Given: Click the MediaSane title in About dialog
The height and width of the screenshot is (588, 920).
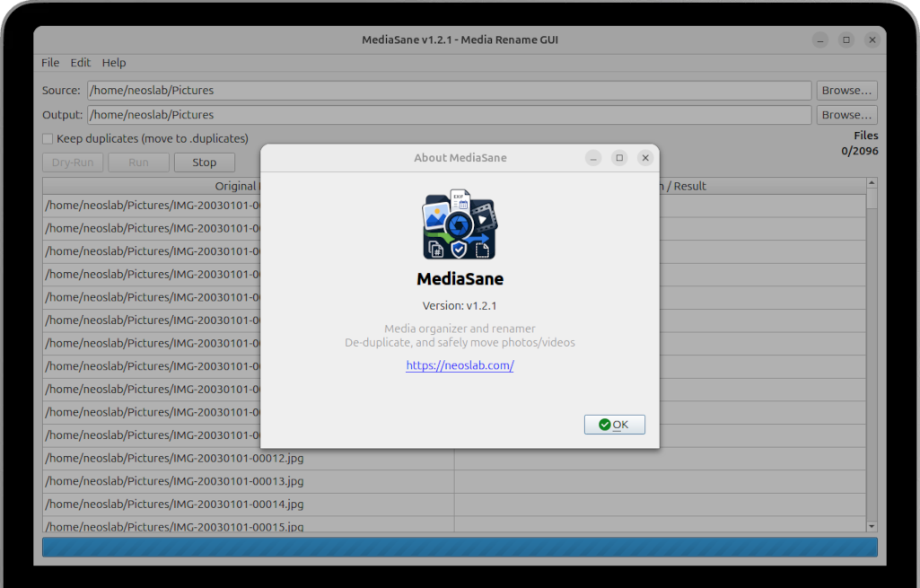Looking at the screenshot, I should click(x=460, y=279).
